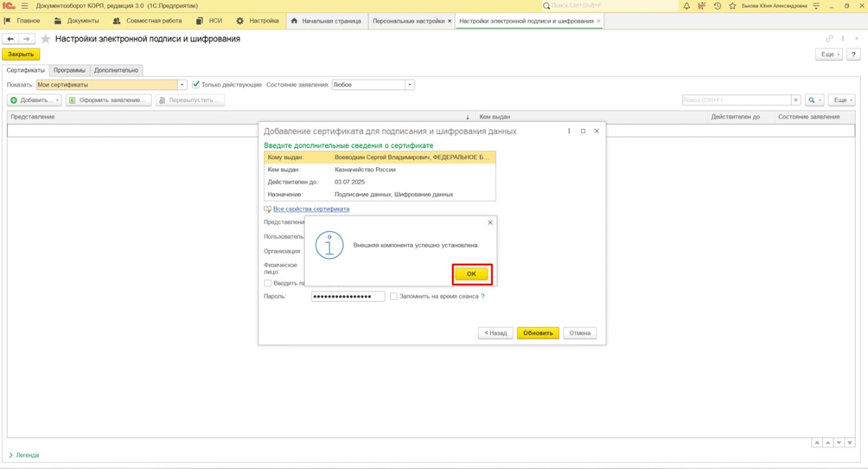Click the crossed-out icon next to the bell
Image resolution: width=868 pixels, height=469 pixels.
(702, 5)
